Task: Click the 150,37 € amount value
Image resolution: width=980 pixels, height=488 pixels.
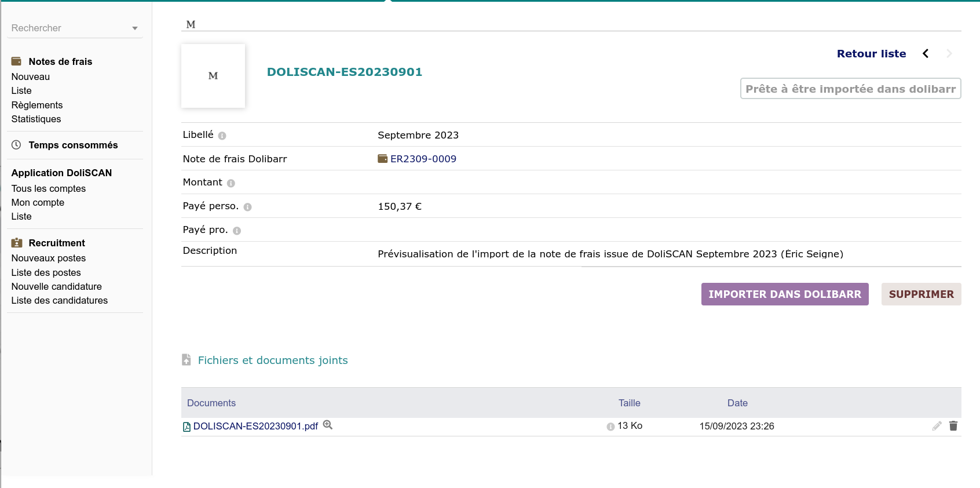Action: pos(400,206)
